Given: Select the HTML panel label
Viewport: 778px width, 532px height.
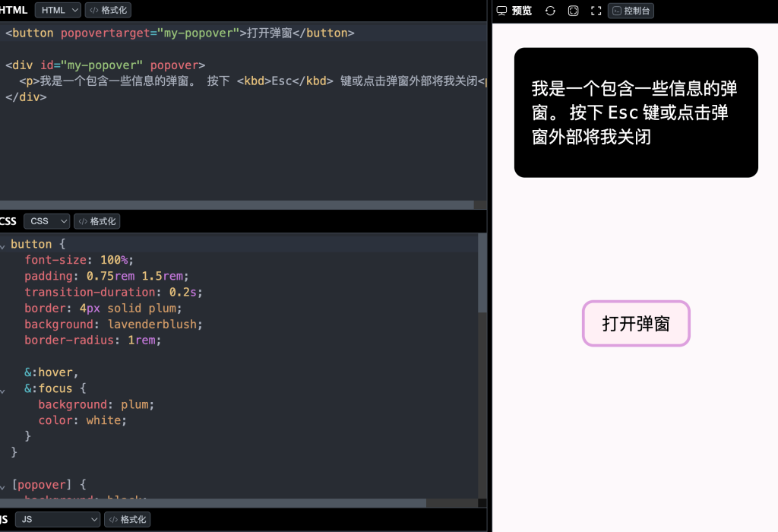Looking at the screenshot, I should click(12, 10).
